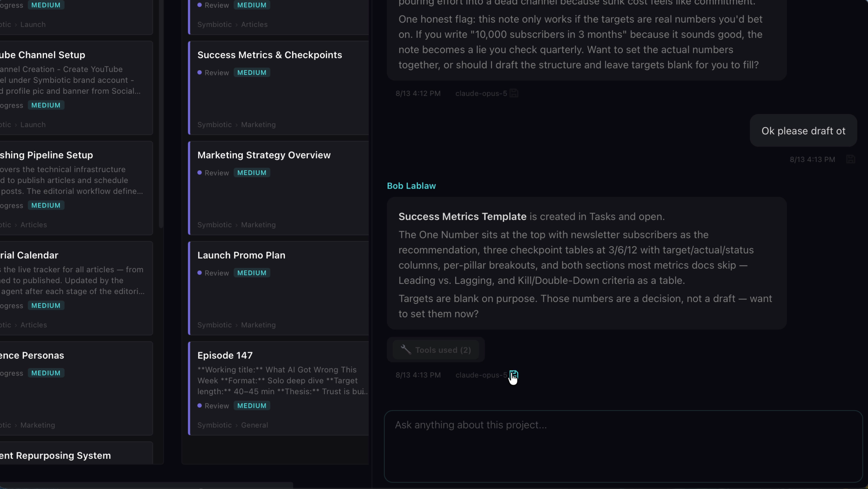The width and height of the screenshot is (868, 489).
Task: Click the highlighted save icon on the 4:13 PM claude-opus-5 message
Action: coord(514,374)
